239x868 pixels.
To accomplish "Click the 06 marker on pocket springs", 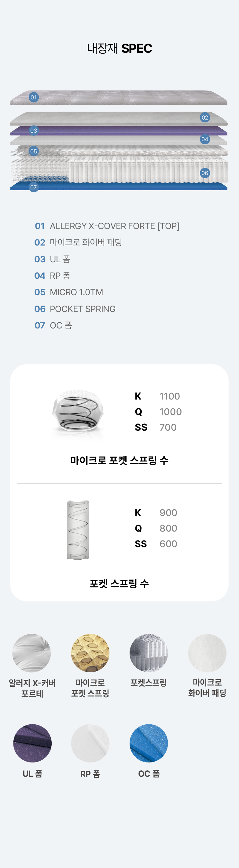I will 204,173.
